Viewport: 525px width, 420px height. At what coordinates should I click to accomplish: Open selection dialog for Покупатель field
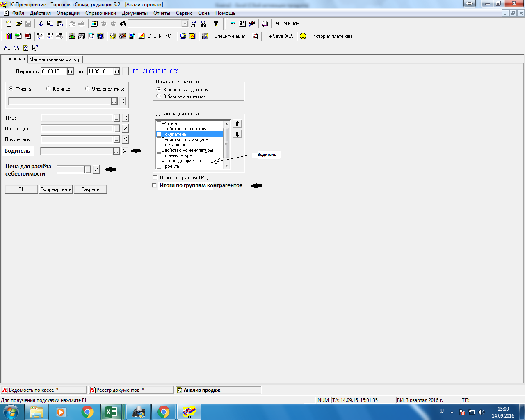click(116, 139)
